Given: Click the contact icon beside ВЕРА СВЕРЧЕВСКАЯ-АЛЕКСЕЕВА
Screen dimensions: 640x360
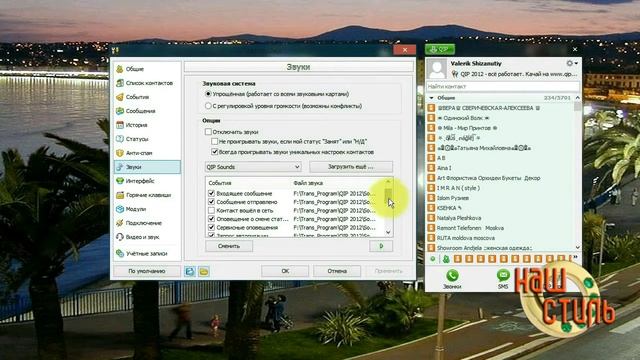Looking at the screenshot, I should [x=431, y=108].
